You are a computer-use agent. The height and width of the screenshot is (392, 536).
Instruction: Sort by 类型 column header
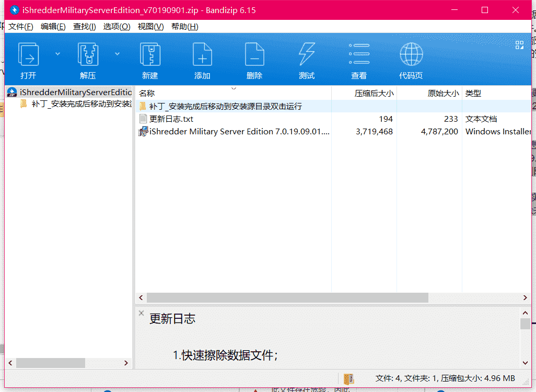(x=496, y=93)
